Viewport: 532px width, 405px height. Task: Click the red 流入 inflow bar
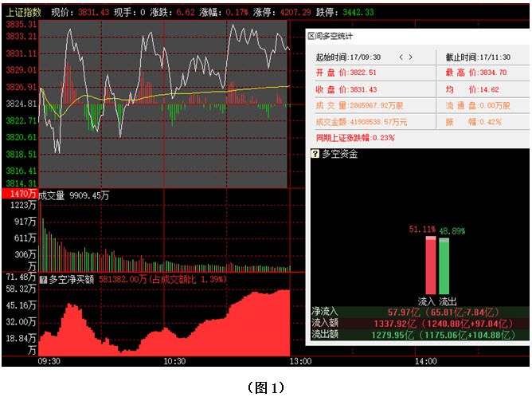[430, 265]
